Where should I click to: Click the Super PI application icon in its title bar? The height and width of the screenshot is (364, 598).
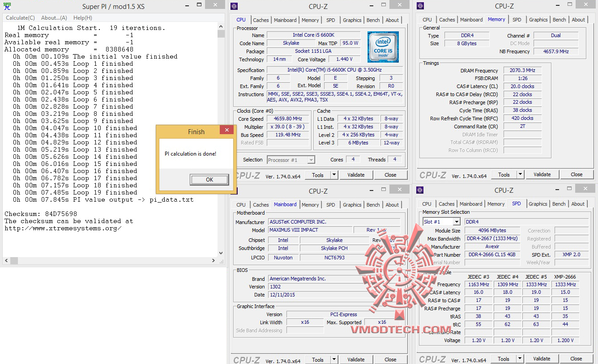tap(7, 6)
